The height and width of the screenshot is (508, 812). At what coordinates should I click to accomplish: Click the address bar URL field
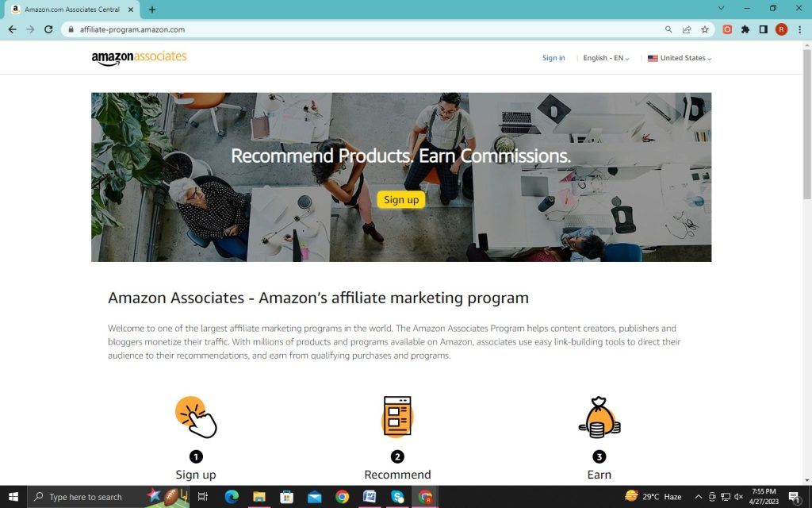point(362,29)
